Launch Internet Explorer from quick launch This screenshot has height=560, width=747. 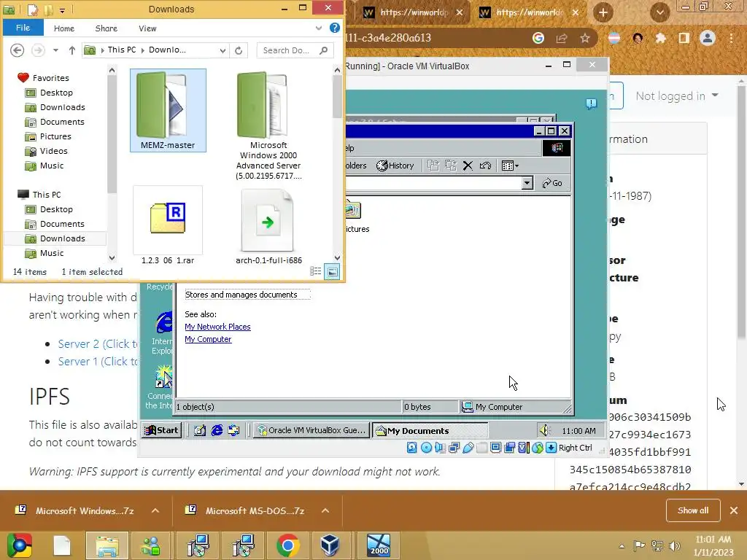[x=217, y=430]
